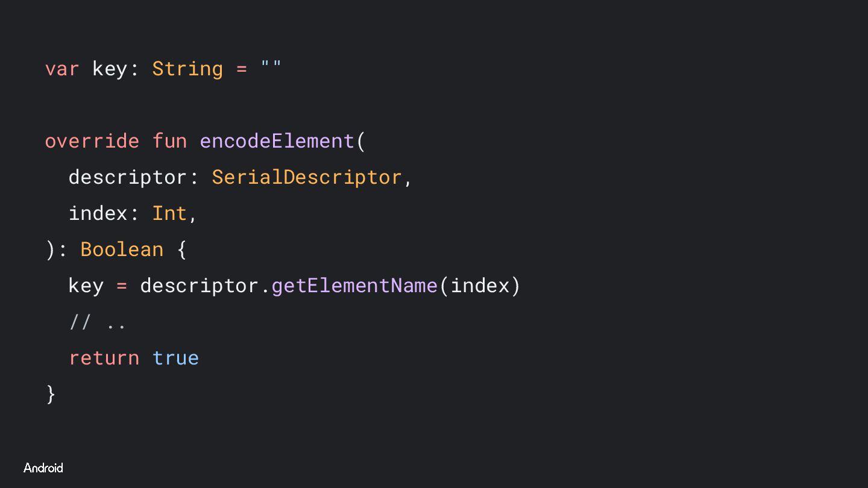Click the opening curly brace after Boolean
The image size is (868, 488).
181,249
